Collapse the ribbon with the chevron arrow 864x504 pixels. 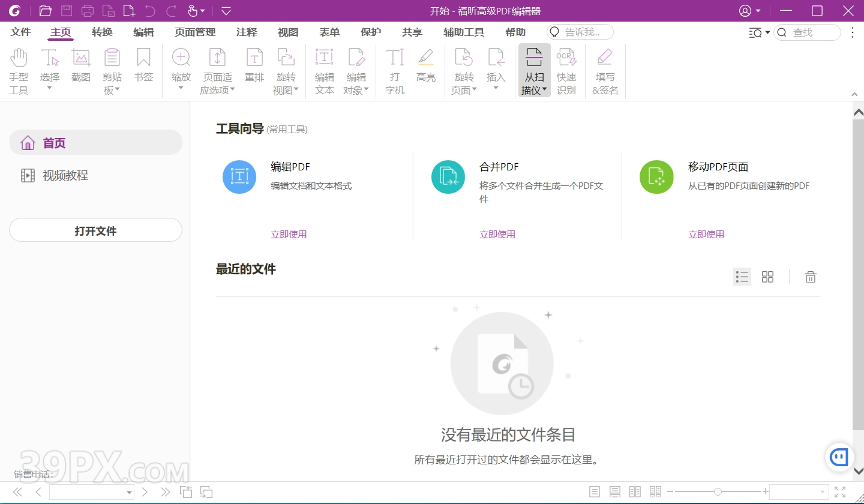point(854,94)
